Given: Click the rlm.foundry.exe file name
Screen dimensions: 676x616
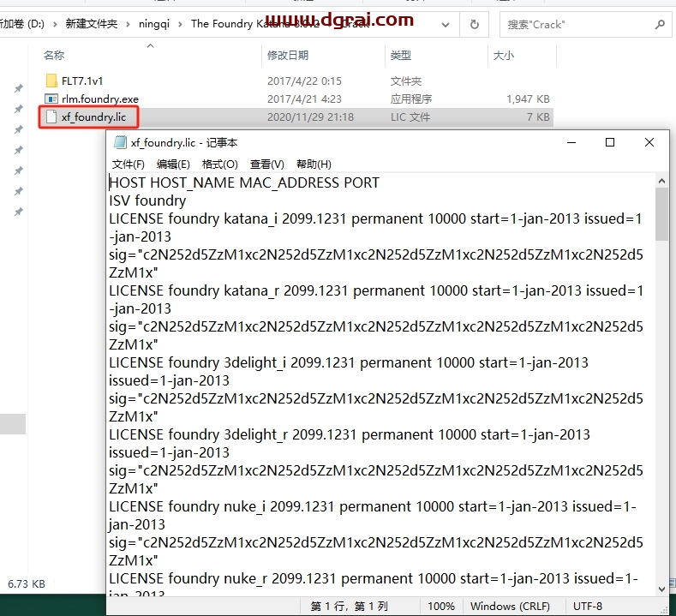Looking at the screenshot, I should (100, 99).
